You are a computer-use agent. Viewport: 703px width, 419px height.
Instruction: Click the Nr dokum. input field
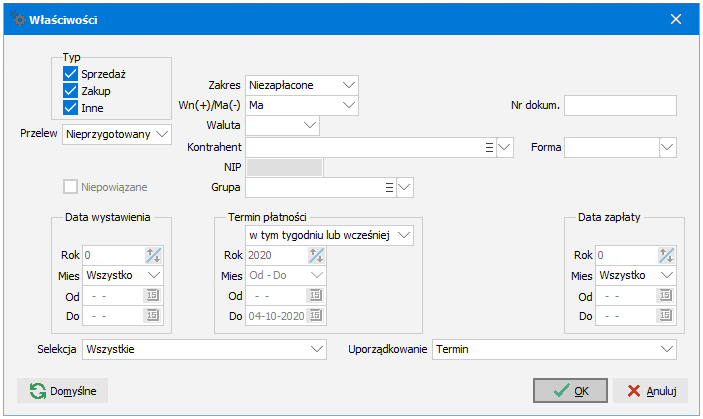tap(620, 106)
